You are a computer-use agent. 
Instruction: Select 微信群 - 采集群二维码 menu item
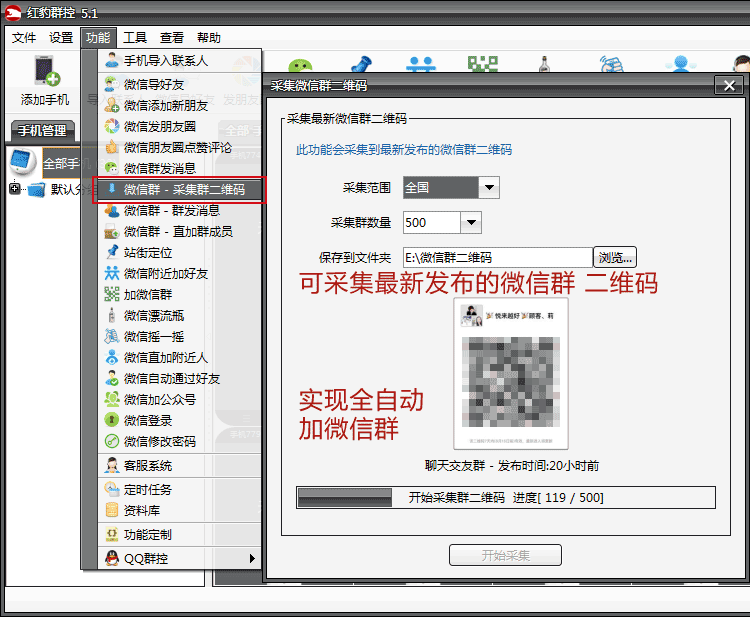[x=180, y=189]
